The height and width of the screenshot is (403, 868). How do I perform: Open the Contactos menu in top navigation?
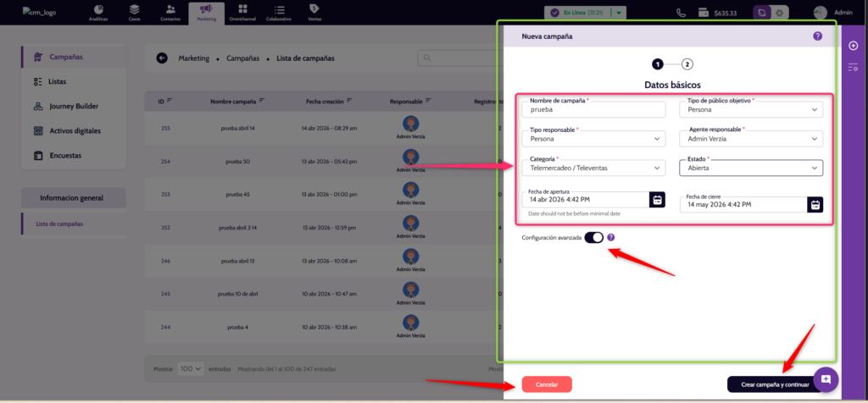171,12
